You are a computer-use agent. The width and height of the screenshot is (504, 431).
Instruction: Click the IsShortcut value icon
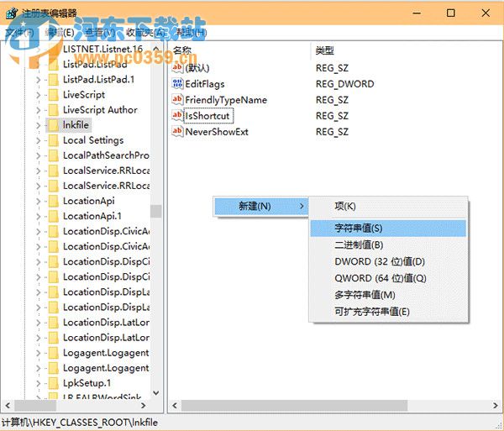click(178, 115)
